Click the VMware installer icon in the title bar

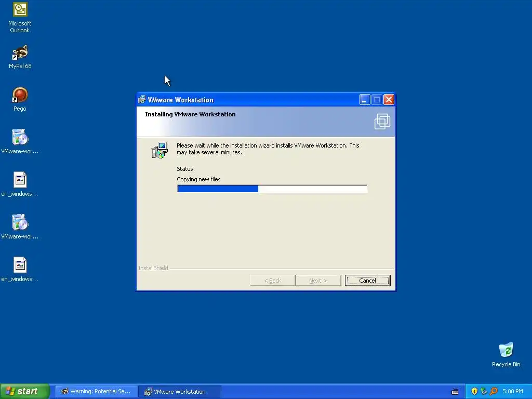click(x=142, y=99)
